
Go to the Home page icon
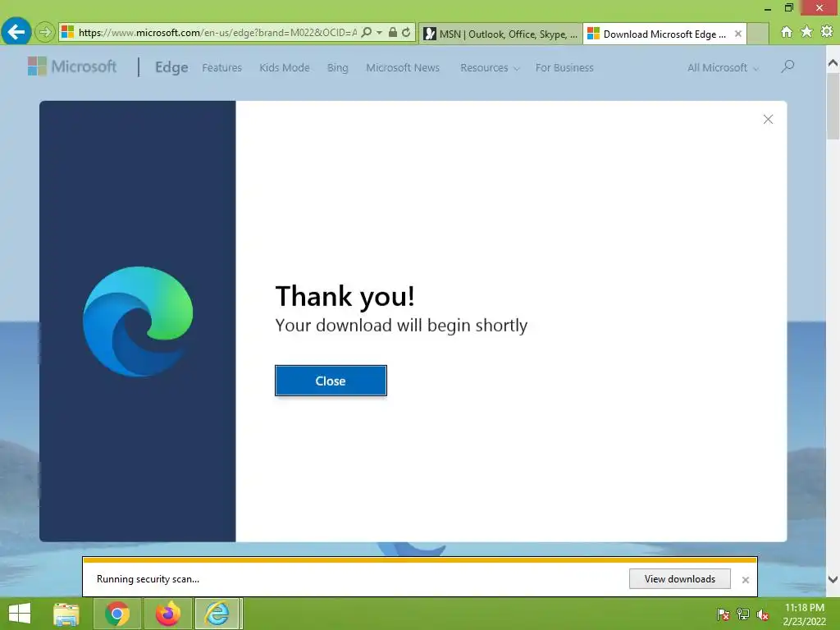click(x=787, y=32)
